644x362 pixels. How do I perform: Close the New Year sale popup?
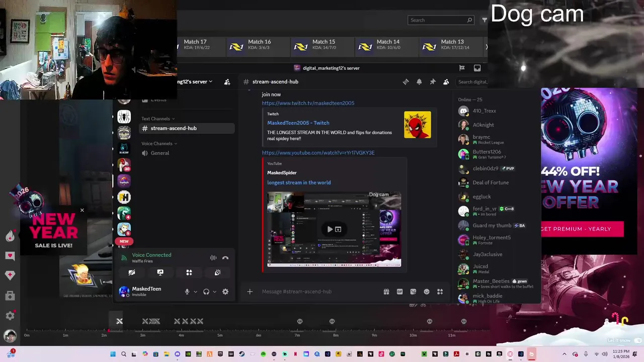[82, 210]
